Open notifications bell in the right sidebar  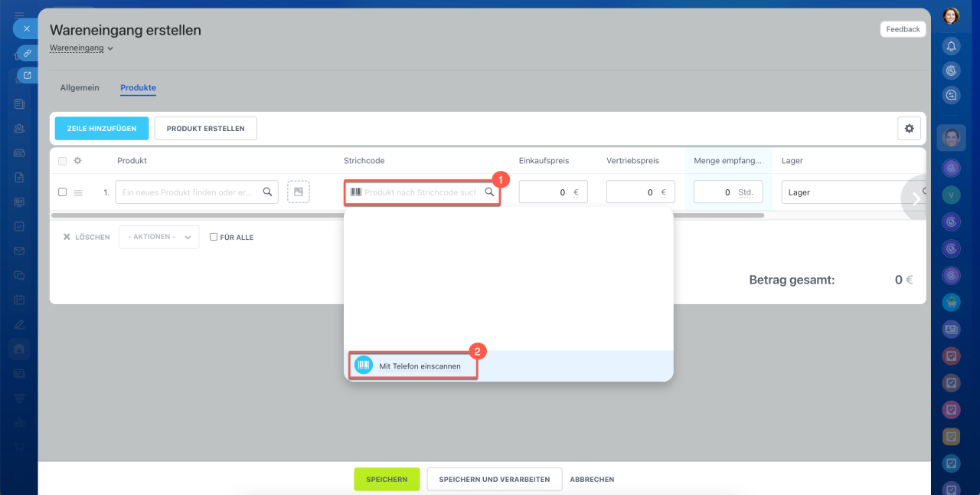tap(951, 46)
